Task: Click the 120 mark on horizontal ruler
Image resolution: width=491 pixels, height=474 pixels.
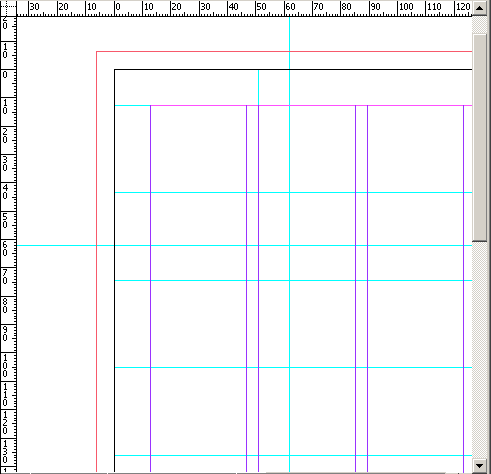Action: pos(463,7)
